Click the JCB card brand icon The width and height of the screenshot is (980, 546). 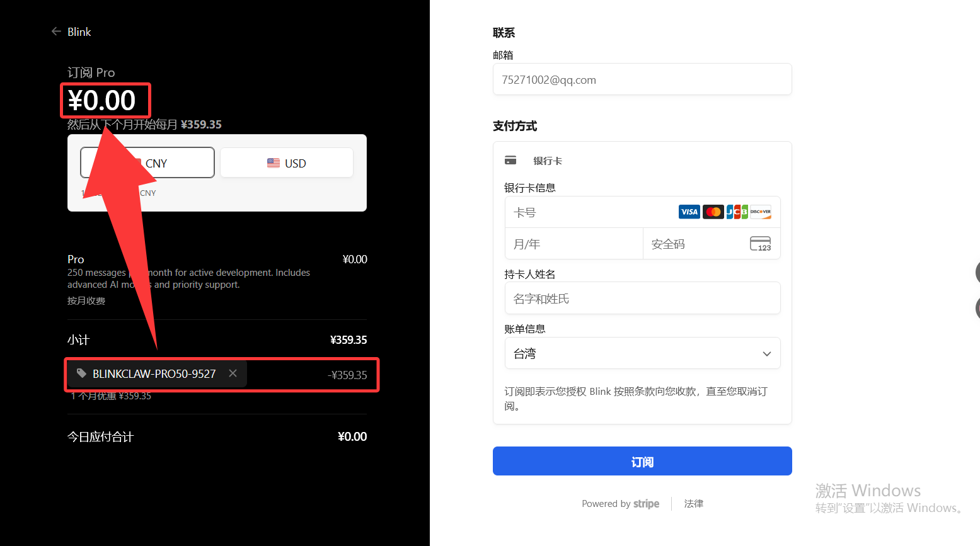coord(735,212)
